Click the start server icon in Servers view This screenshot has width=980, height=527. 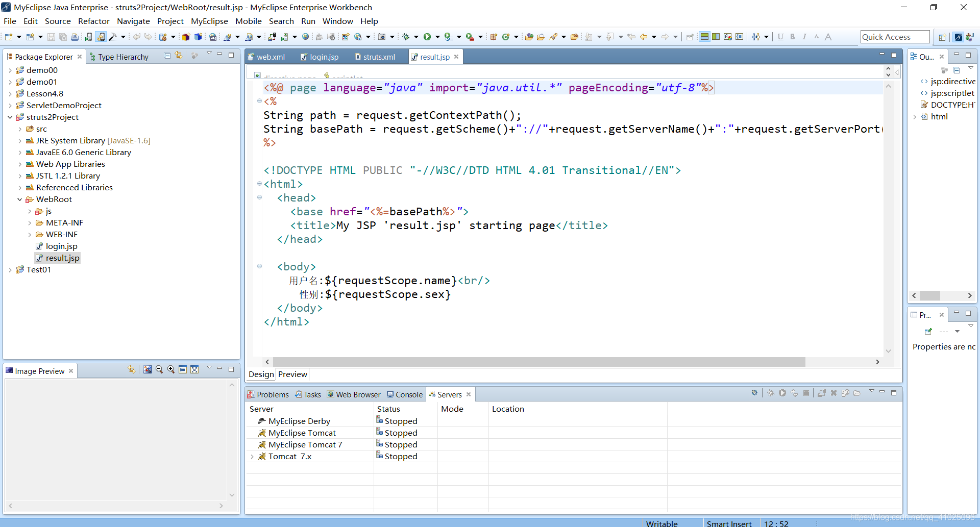(x=782, y=393)
